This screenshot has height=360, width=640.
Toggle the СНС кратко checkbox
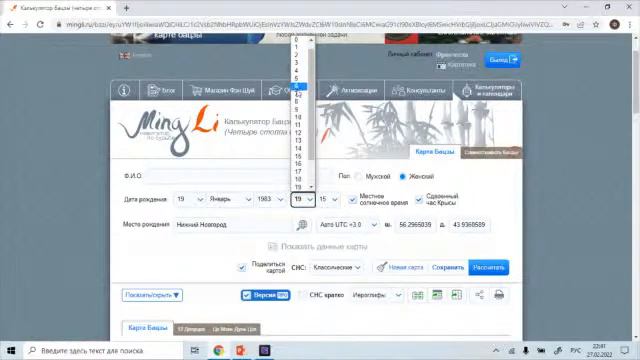pyautogui.click(x=302, y=295)
